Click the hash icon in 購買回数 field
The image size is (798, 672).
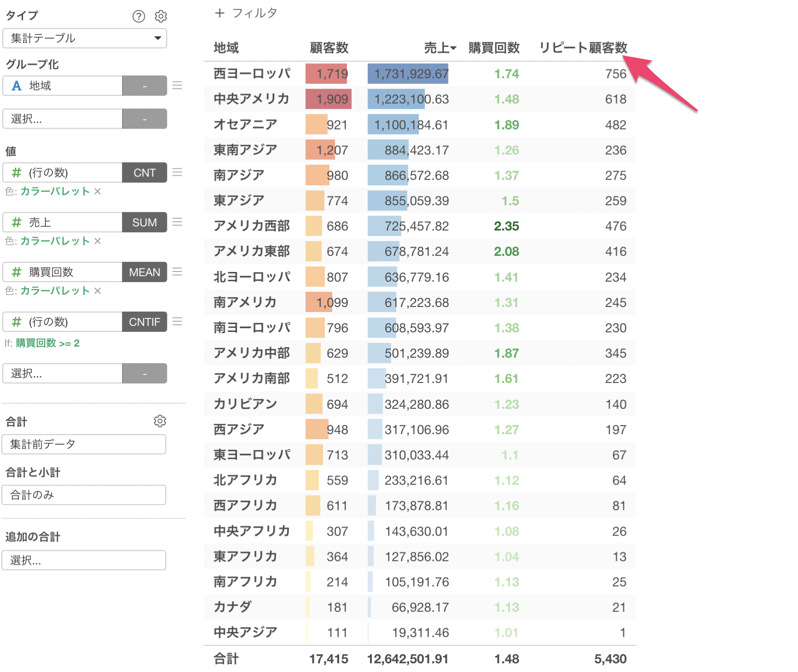pos(17,272)
